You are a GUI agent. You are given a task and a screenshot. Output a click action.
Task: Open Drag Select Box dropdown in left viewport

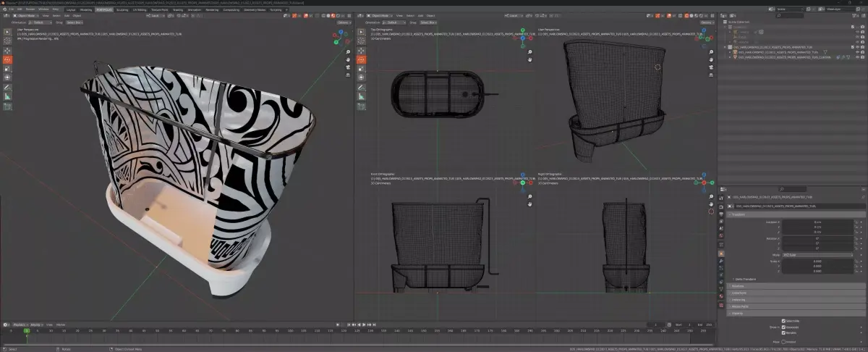coord(75,22)
